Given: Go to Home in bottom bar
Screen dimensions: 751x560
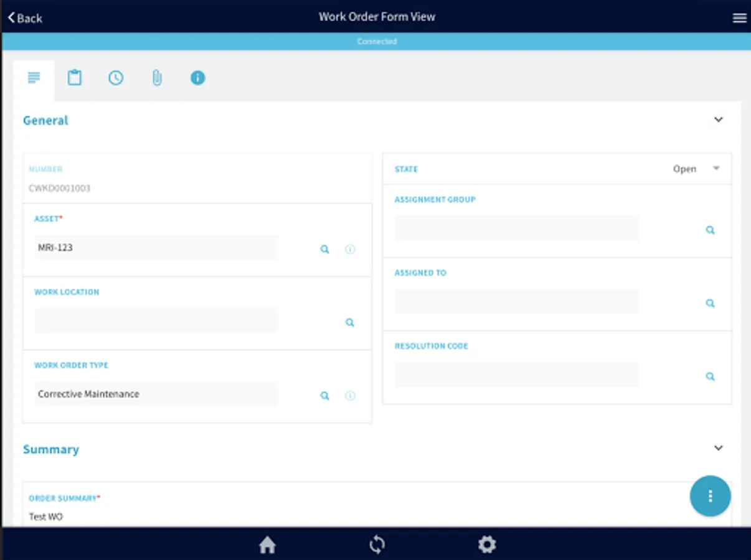Looking at the screenshot, I should [267, 545].
